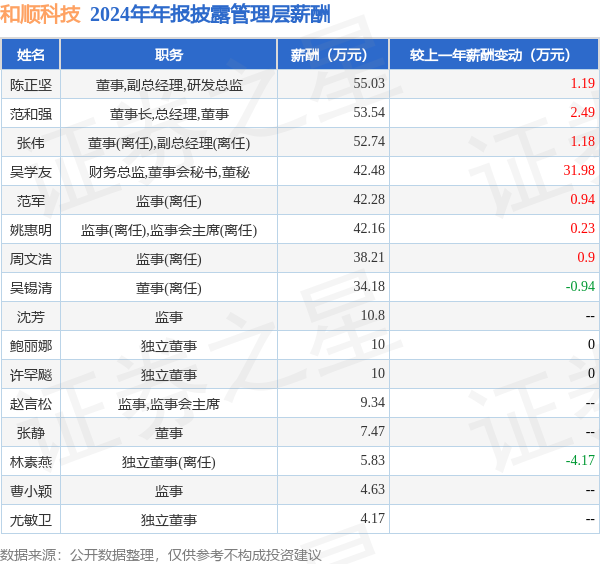Select the name 周文浩
The image size is (600, 564).
point(31,259)
